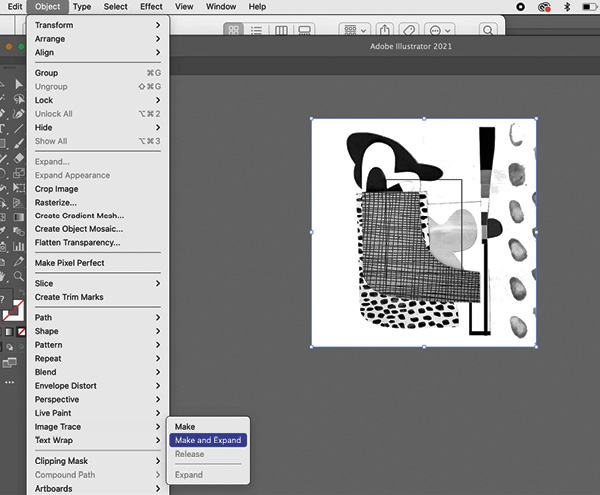600x495 pixels.
Task: Select the Draw Behind mode icon
Action: (x=10, y=347)
